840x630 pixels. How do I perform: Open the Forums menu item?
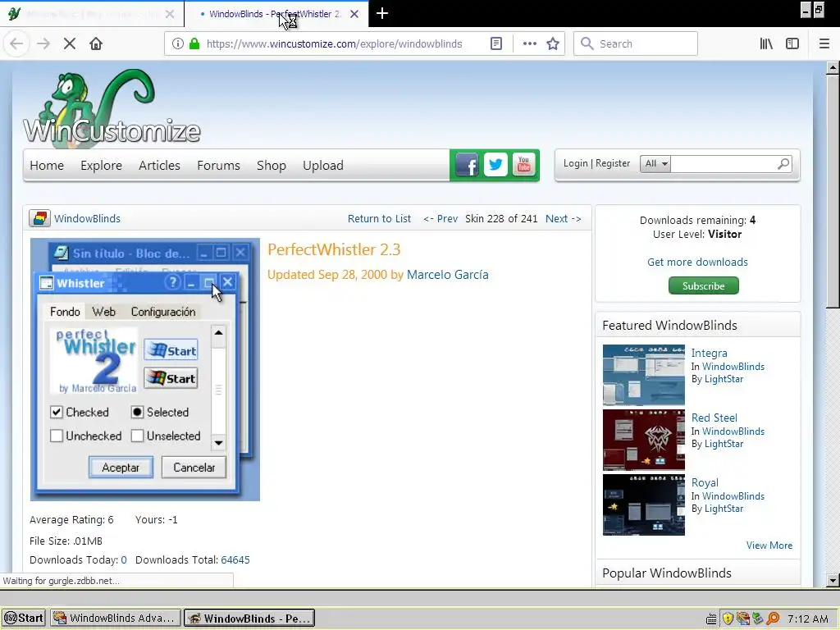[218, 166]
